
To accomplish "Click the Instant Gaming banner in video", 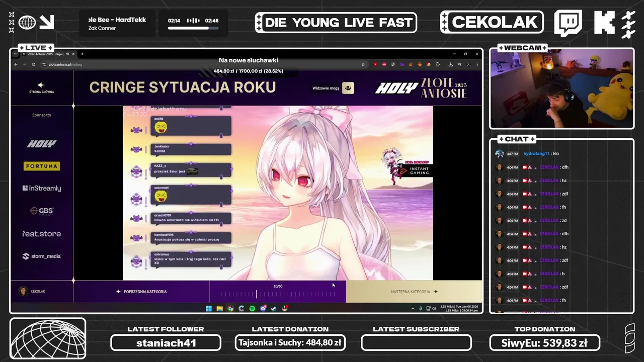I will tap(414, 170).
